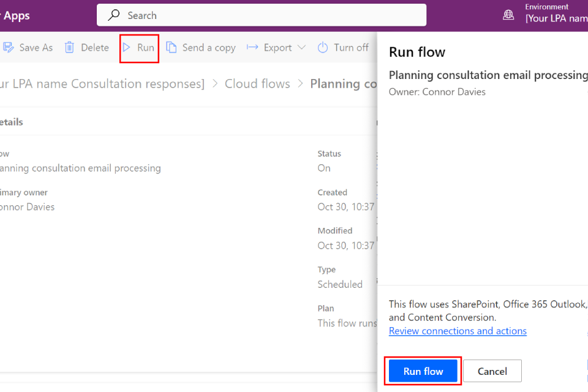Click the Delete trash can icon
The width and height of the screenshot is (588, 392).
[70, 48]
